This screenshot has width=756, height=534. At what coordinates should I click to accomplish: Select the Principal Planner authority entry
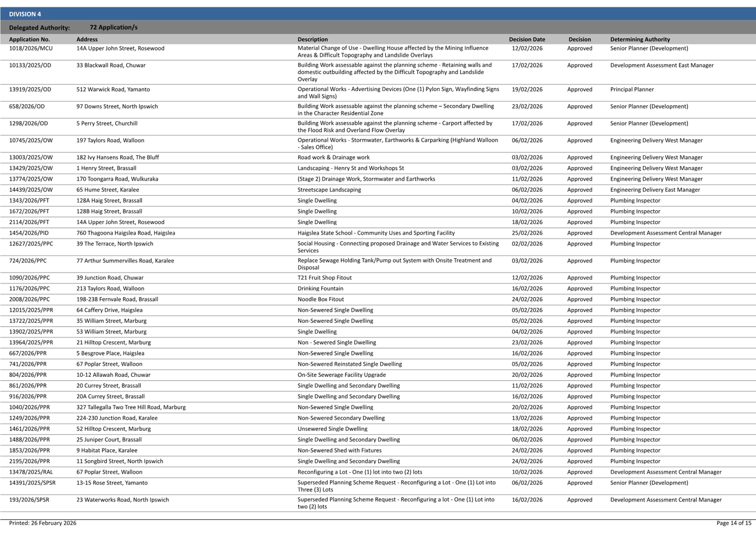click(632, 89)
